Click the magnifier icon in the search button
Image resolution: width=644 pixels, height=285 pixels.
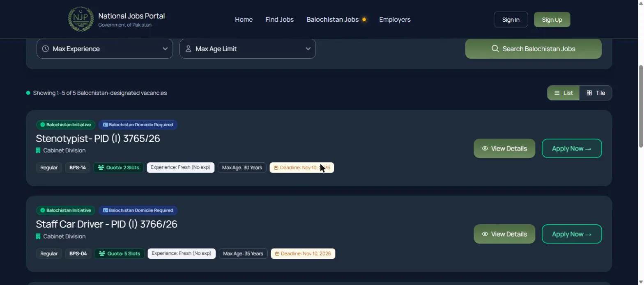pyautogui.click(x=495, y=49)
